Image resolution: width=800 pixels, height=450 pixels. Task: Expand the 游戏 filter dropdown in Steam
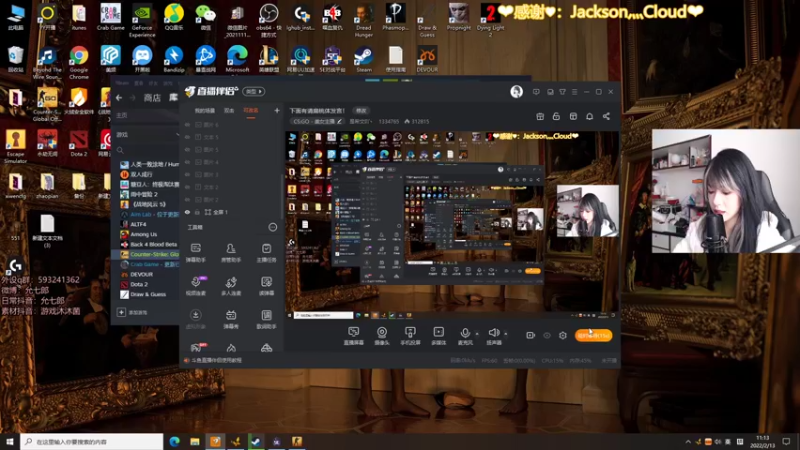[x=177, y=135]
